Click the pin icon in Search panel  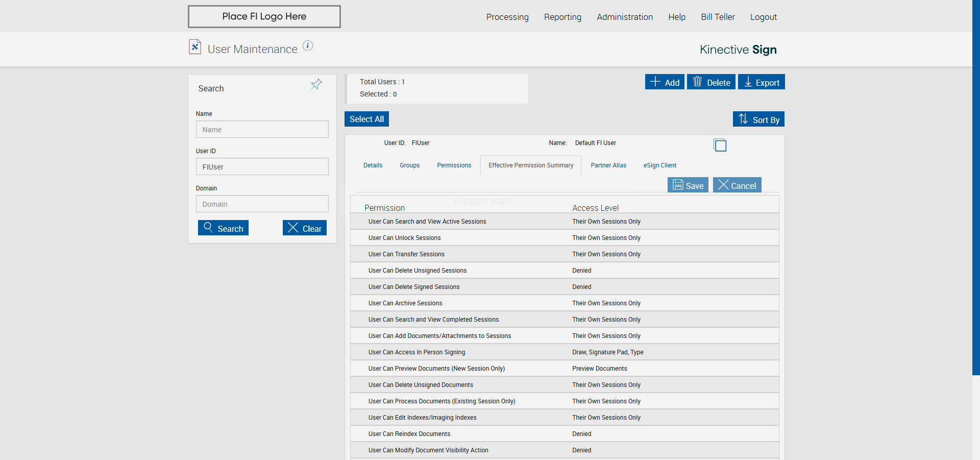(316, 84)
